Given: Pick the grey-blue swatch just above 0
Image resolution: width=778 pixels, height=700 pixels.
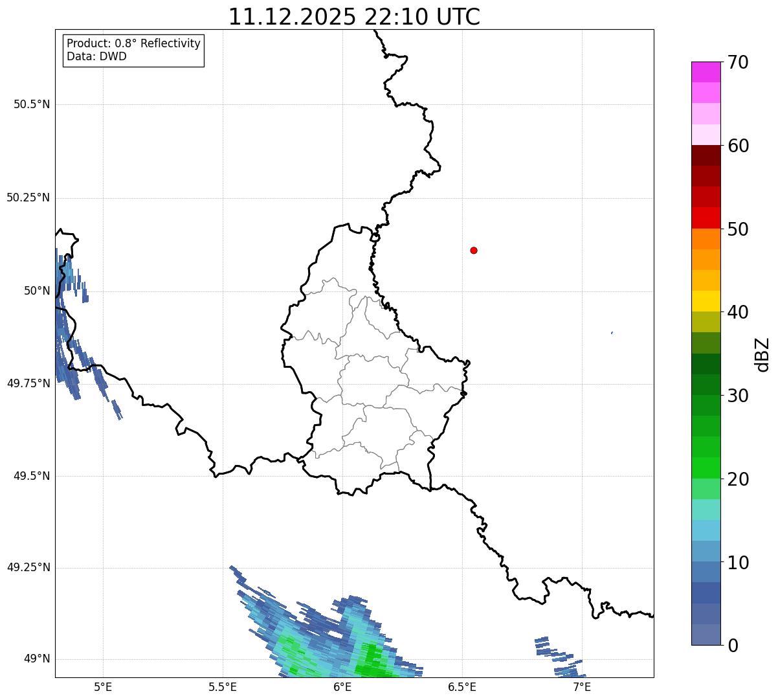Looking at the screenshot, I should (x=706, y=635).
